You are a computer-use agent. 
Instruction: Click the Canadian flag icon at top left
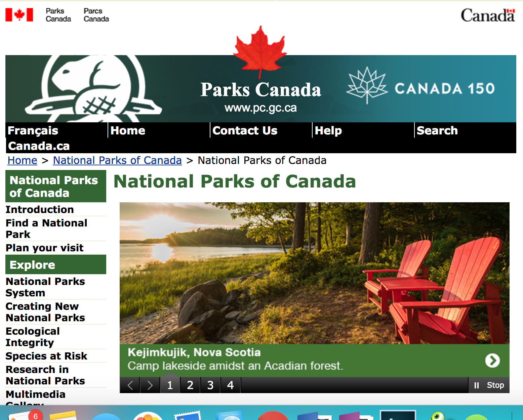(19, 15)
